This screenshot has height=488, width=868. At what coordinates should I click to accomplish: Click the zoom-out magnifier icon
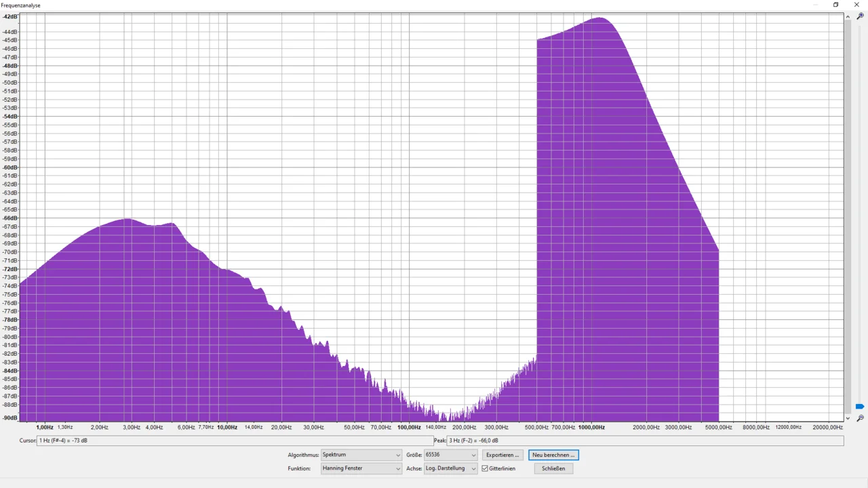click(860, 418)
